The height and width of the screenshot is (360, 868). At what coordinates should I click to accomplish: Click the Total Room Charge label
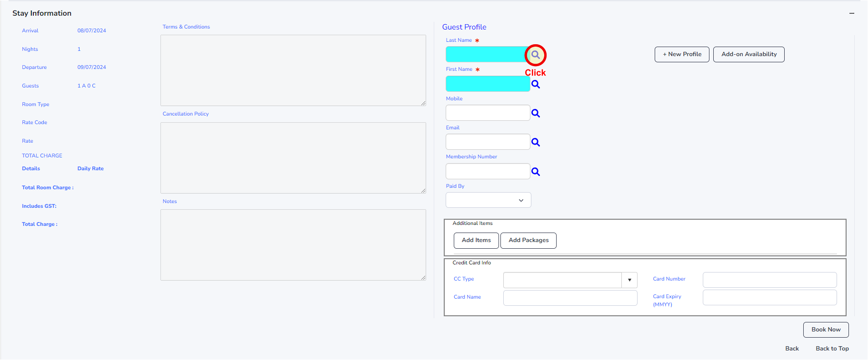tap(48, 187)
